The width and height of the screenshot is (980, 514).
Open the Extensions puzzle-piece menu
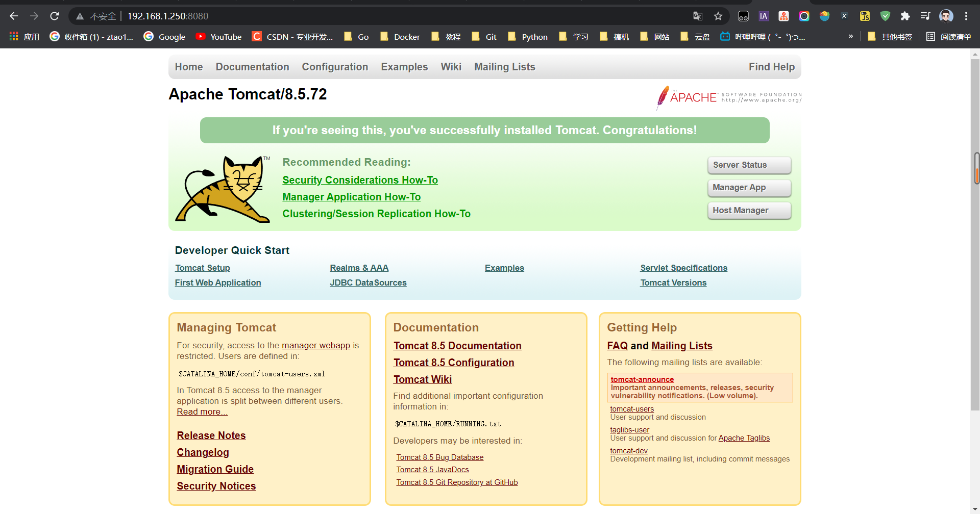pyautogui.click(x=905, y=16)
